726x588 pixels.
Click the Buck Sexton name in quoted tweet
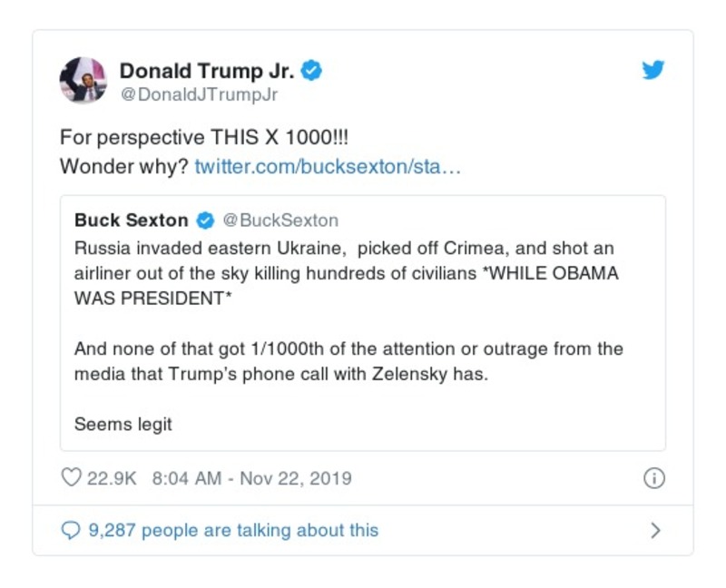pos(132,220)
